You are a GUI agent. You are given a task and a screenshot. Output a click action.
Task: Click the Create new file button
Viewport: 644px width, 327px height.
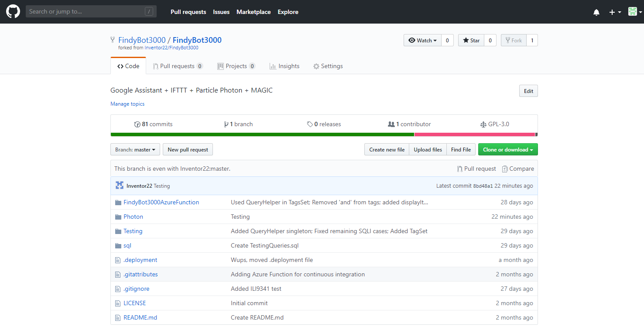[x=387, y=149]
